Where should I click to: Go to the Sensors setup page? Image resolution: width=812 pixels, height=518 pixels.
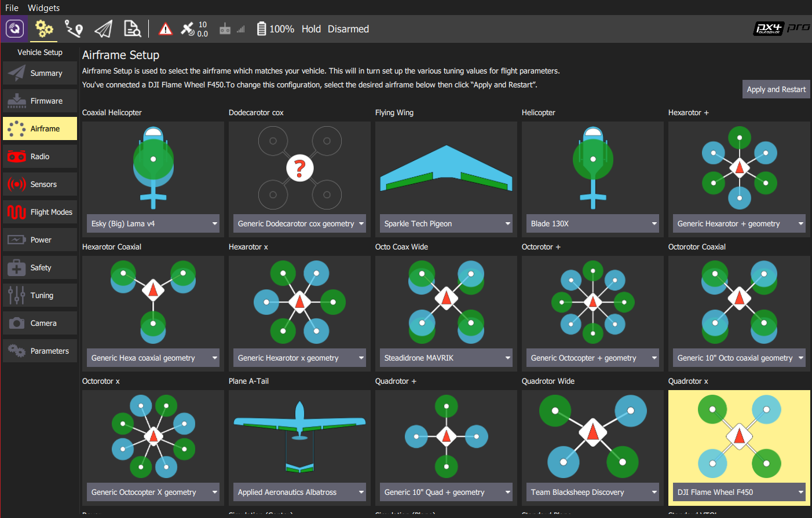coord(40,184)
